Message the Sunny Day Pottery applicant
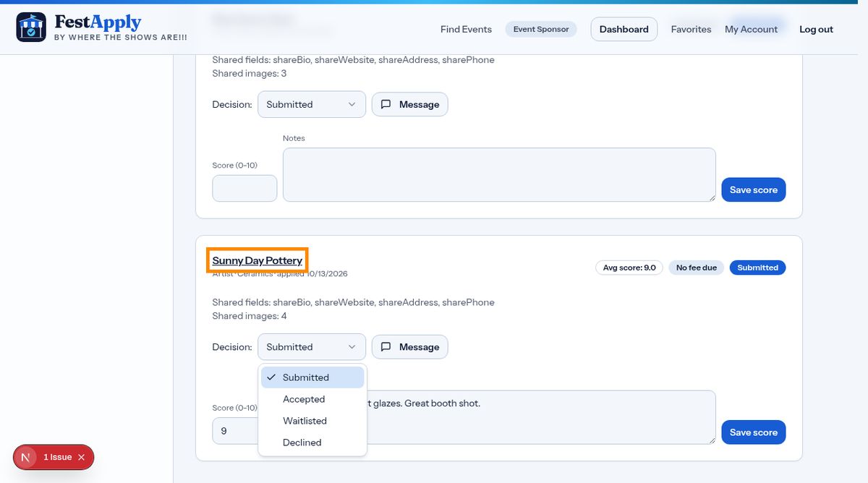Viewport: 868px width, 483px height. click(410, 347)
